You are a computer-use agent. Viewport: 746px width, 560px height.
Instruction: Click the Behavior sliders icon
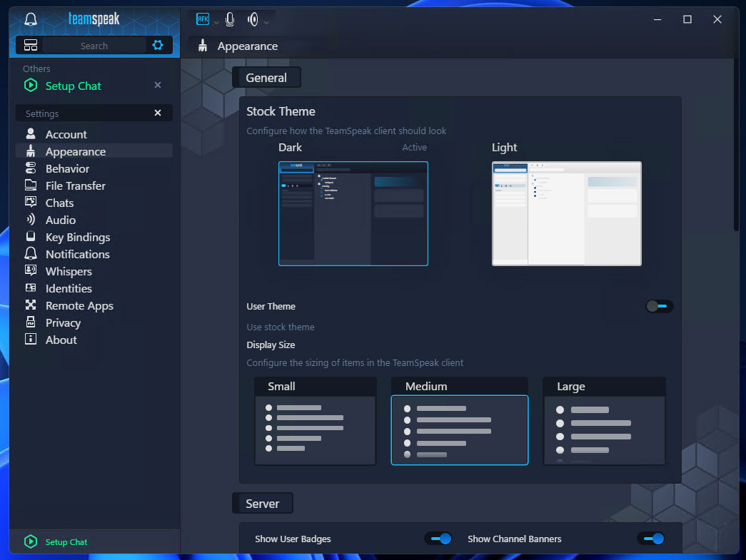tap(31, 168)
